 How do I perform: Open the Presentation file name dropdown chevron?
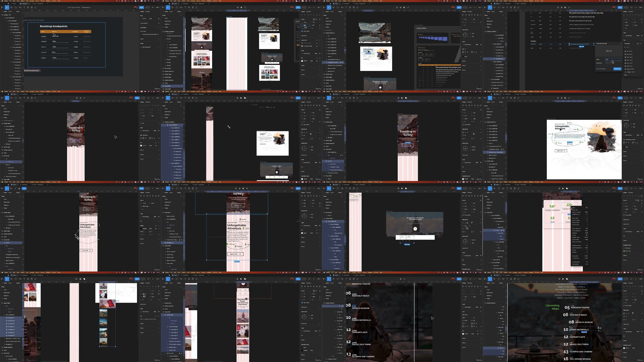pos(91,7)
